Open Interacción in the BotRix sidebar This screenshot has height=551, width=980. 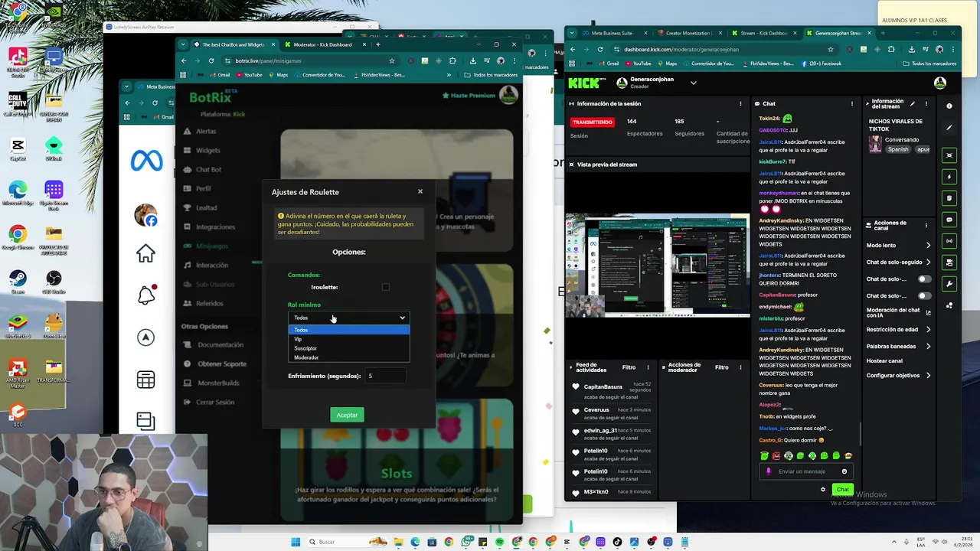[x=211, y=265]
